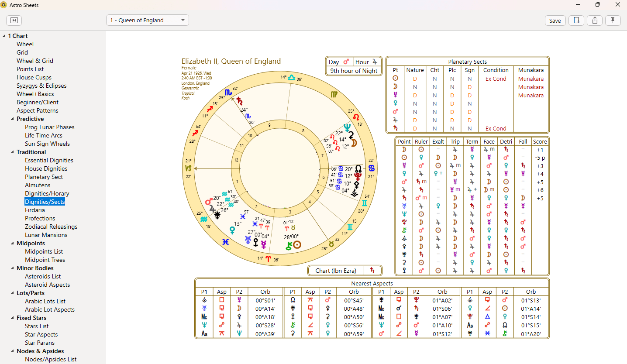Click the 9th hour of Night label
This screenshot has height=364, width=627.
(354, 71)
